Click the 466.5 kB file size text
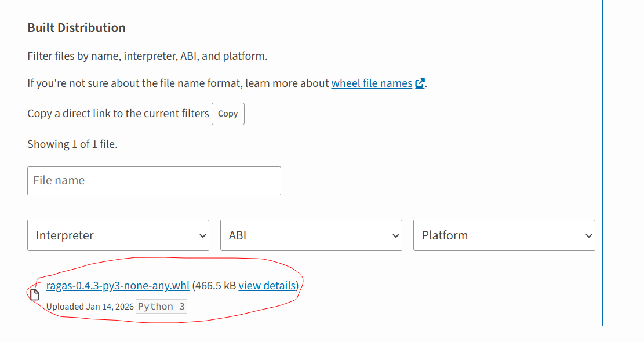This screenshot has width=644, height=342. click(x=216, y=286)
